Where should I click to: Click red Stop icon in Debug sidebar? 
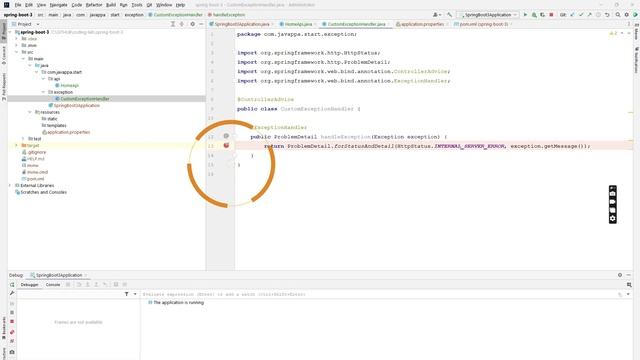click(12, 322)
